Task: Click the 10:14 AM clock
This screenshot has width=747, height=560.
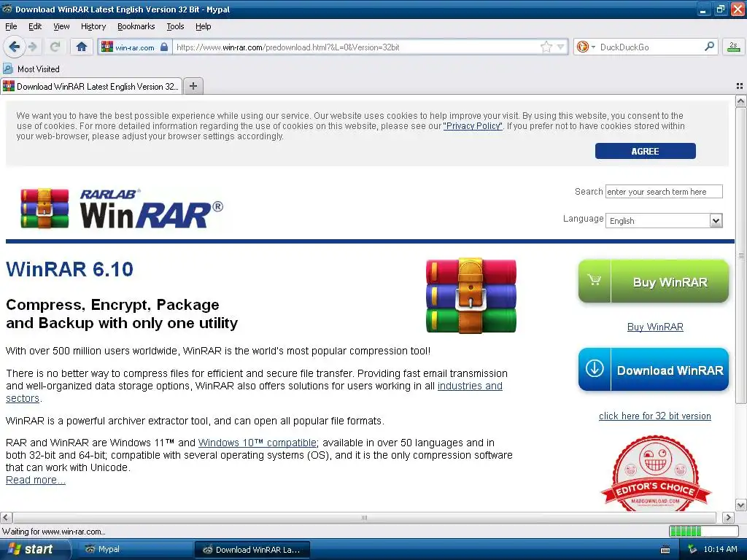Action: 720,549
